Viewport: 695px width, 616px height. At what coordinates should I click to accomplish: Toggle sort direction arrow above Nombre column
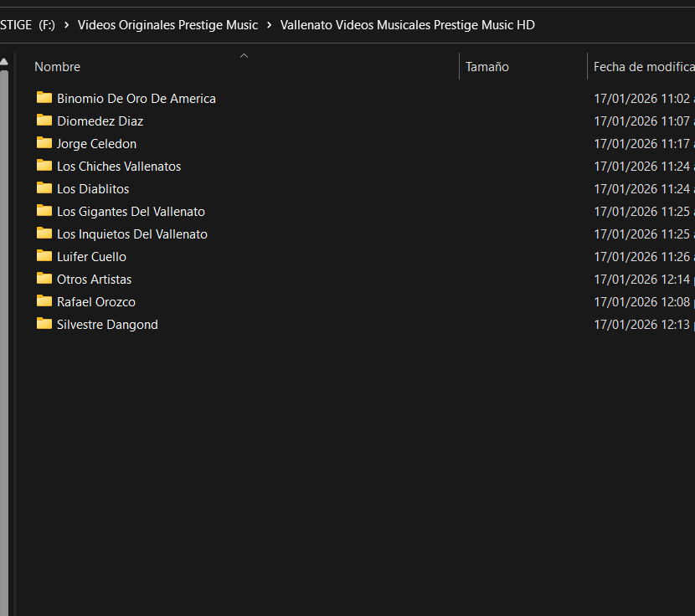point(244,56)
